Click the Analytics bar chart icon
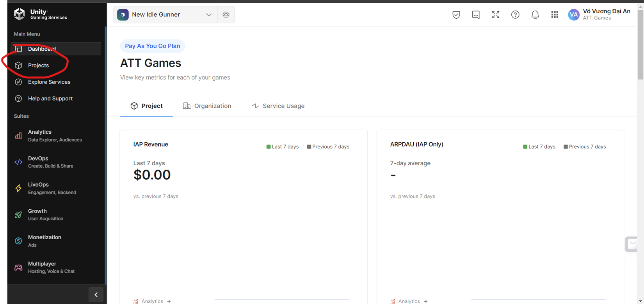Viewport: 644px width, 304px height. (x=18, y=136)
